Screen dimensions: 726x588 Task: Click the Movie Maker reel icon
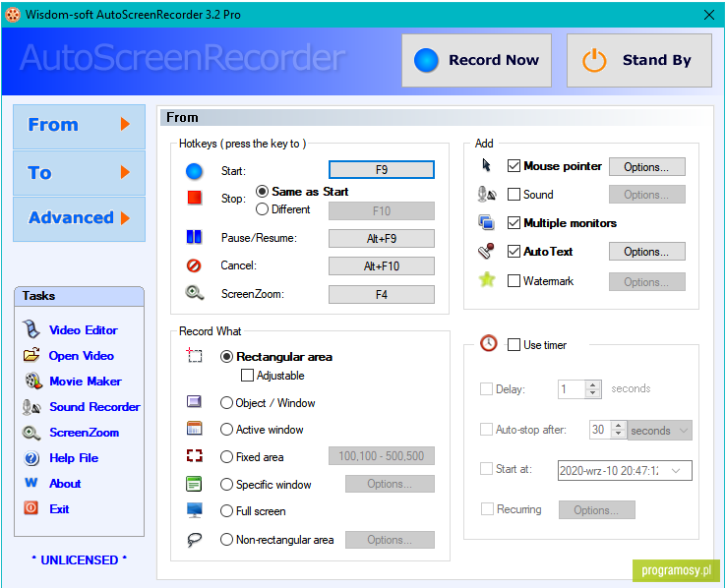tap(32, 381)
